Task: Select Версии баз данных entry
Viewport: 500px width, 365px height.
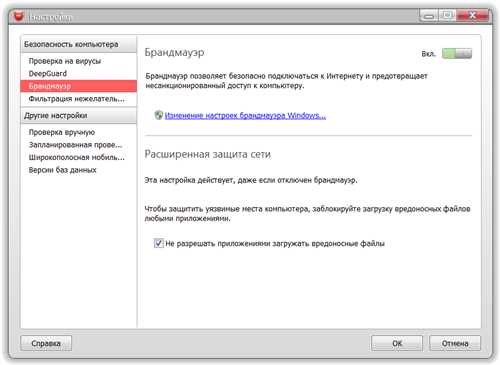Action: pyautogui.click(x=79, y=170)
